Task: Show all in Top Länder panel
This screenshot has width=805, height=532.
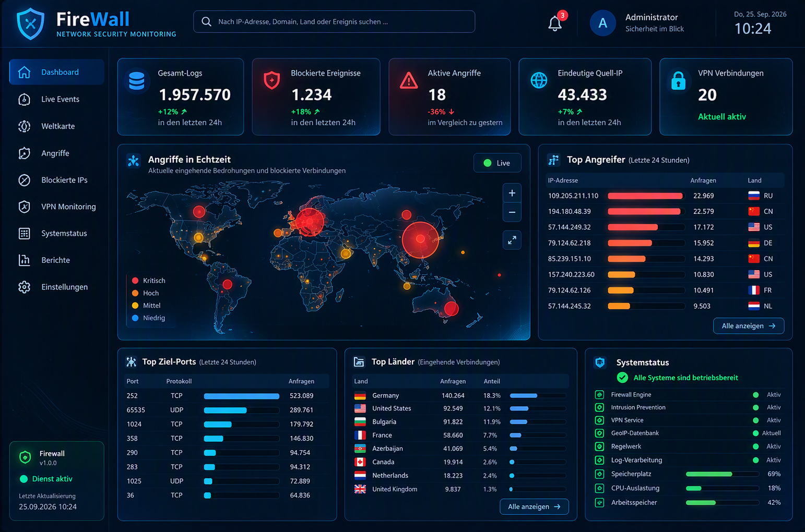Action: pyautogui.click(x=534, y=506)
